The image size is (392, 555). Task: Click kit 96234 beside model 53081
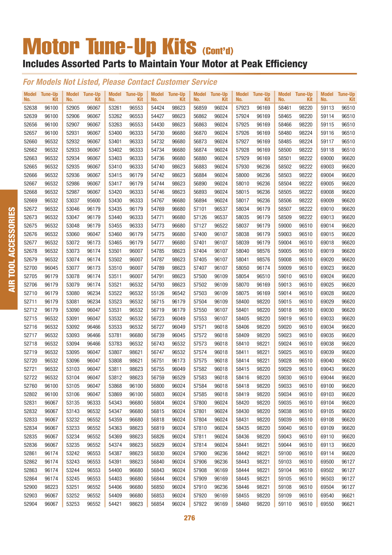(94, 302)
